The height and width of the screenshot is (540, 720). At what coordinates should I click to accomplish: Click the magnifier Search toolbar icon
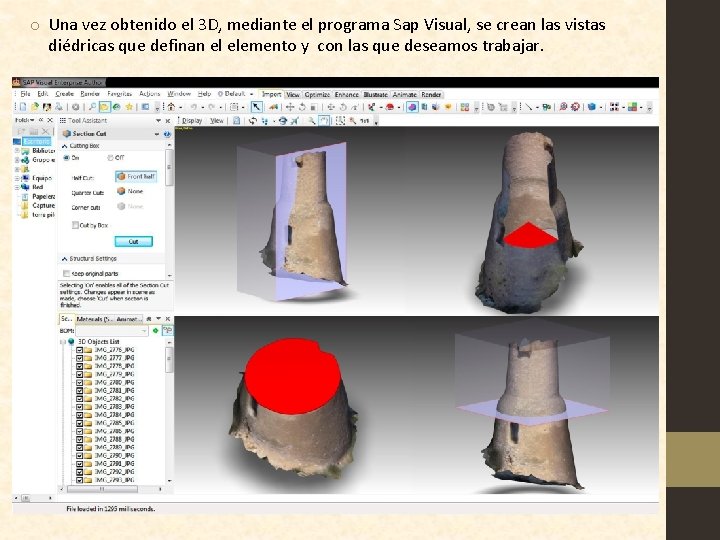(x=92, y=107)
